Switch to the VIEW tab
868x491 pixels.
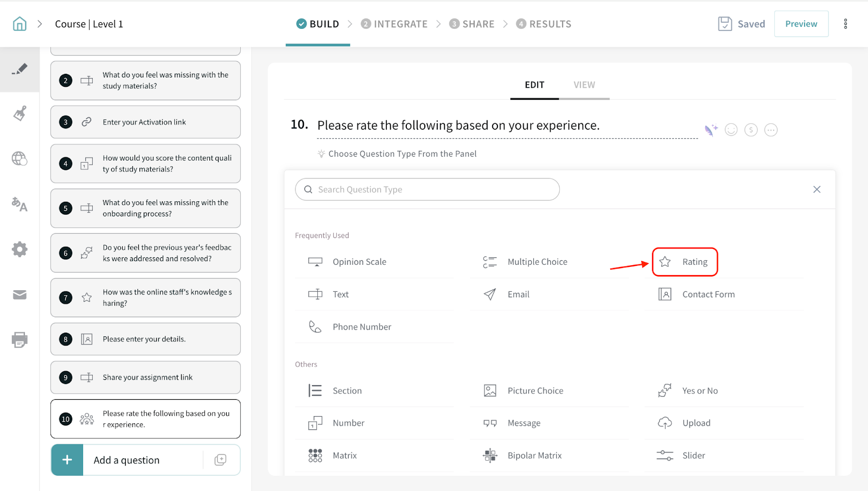click(584, 85)
